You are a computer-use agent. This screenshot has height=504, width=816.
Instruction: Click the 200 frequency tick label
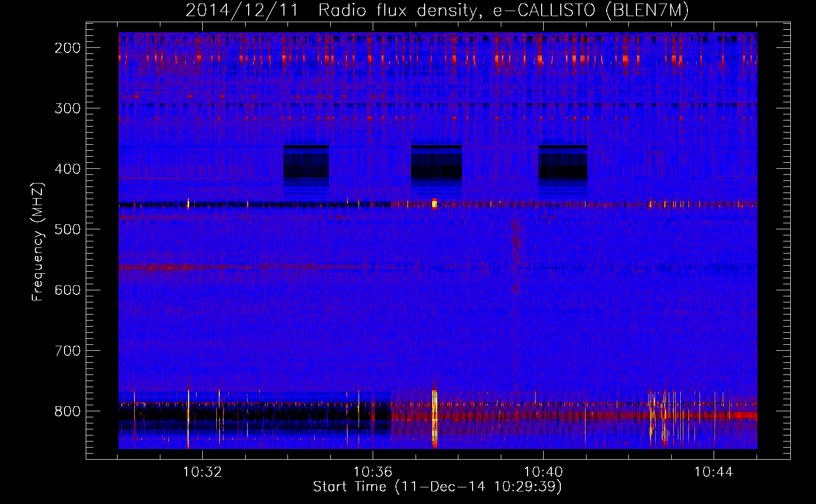(x=67, y=48)
